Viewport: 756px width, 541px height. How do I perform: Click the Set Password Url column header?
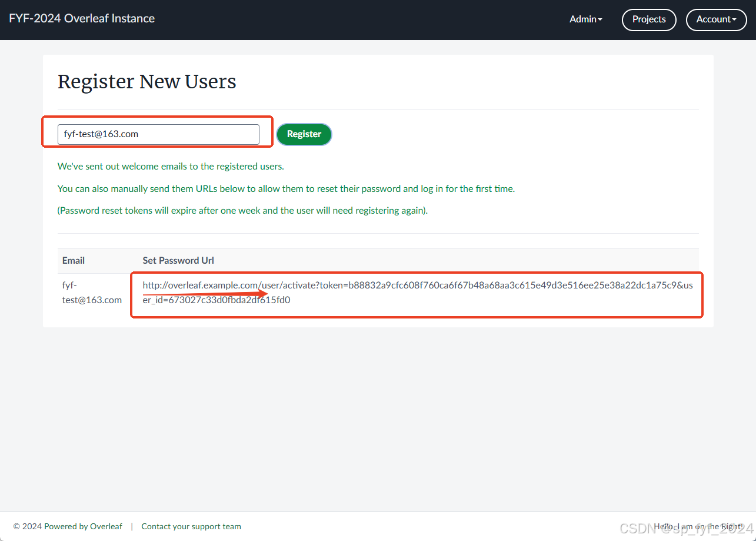(x=178, y=260)
